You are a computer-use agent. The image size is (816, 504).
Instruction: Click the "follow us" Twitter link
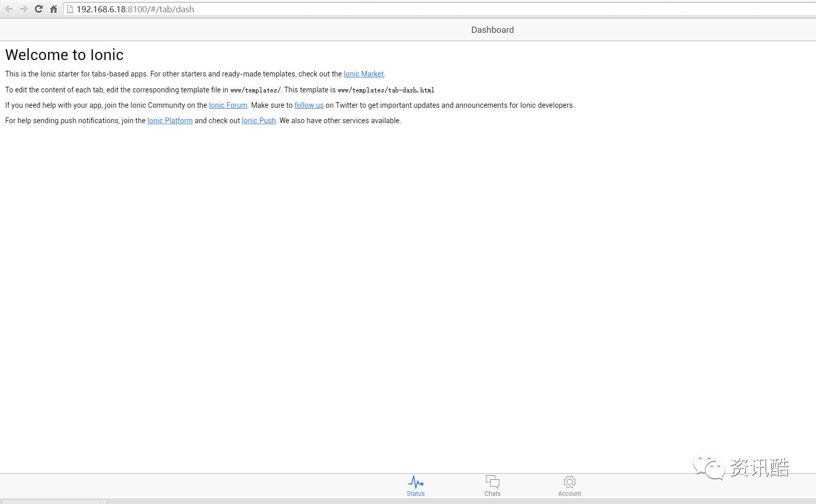[x=309, y=105]
